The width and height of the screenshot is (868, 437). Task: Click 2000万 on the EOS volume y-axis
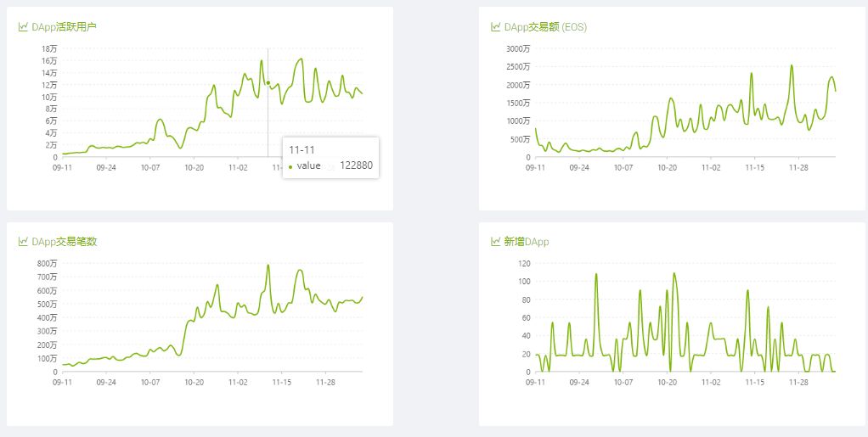(518, 85)
